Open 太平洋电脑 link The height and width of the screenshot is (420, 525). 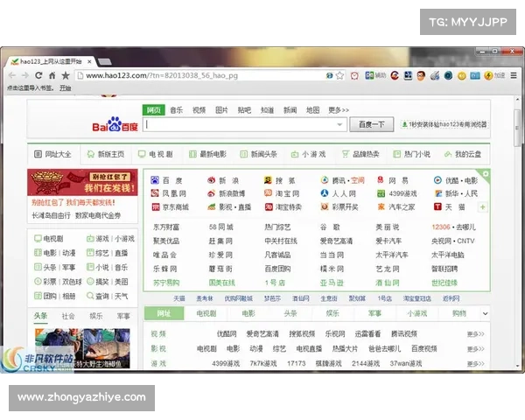tap(448, 255)
